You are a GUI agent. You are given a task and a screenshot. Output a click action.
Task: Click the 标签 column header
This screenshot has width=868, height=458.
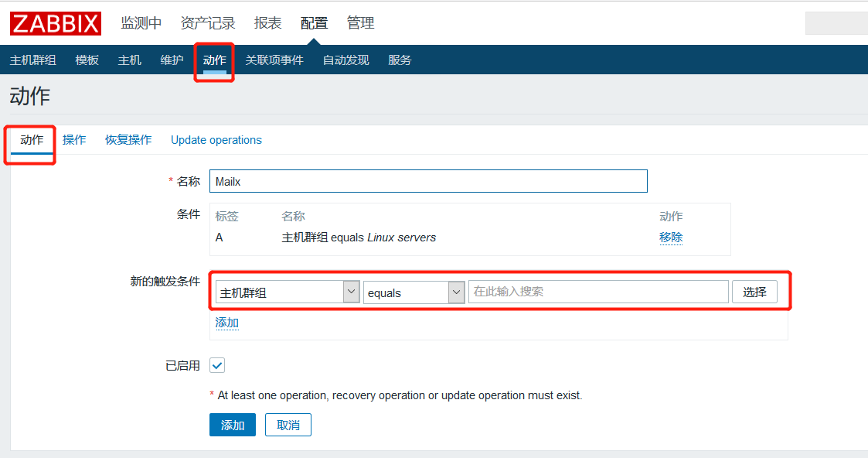(x=226, y=216)
